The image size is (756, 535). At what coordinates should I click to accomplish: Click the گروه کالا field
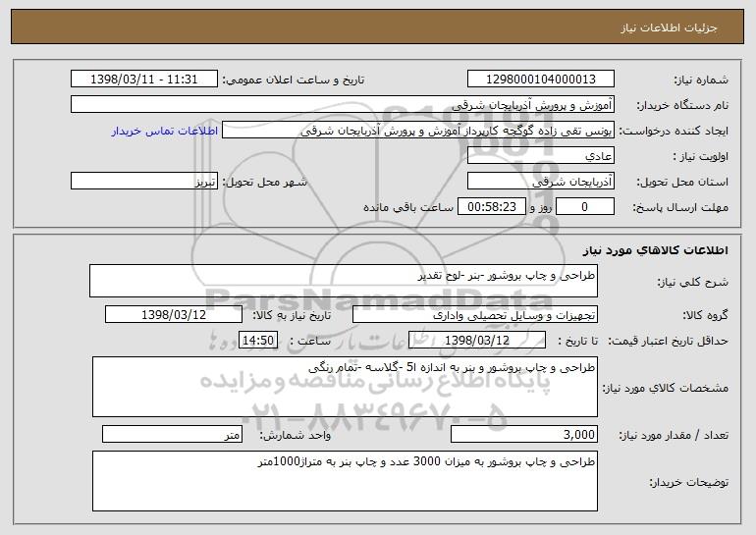(475, 315)
